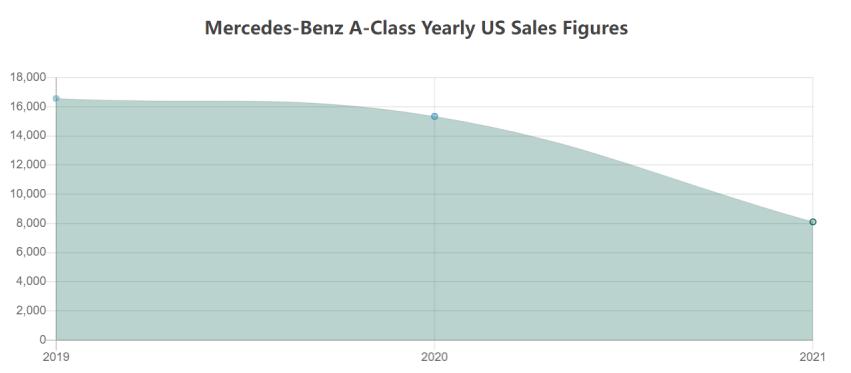Click the 16,000 y-axis label
Screen dimensions: 851x373
28,106
